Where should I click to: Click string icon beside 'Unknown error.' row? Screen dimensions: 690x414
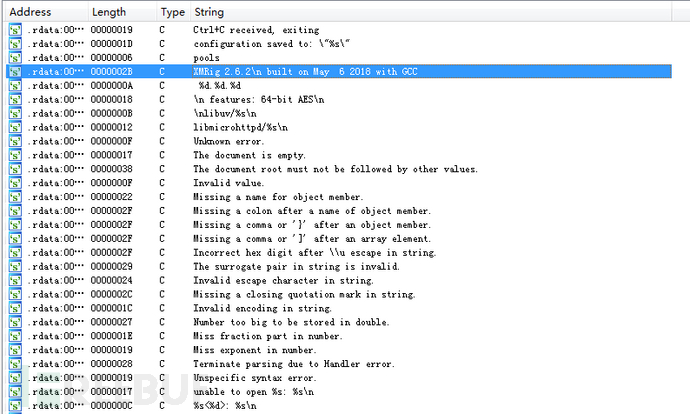[15, 141]
